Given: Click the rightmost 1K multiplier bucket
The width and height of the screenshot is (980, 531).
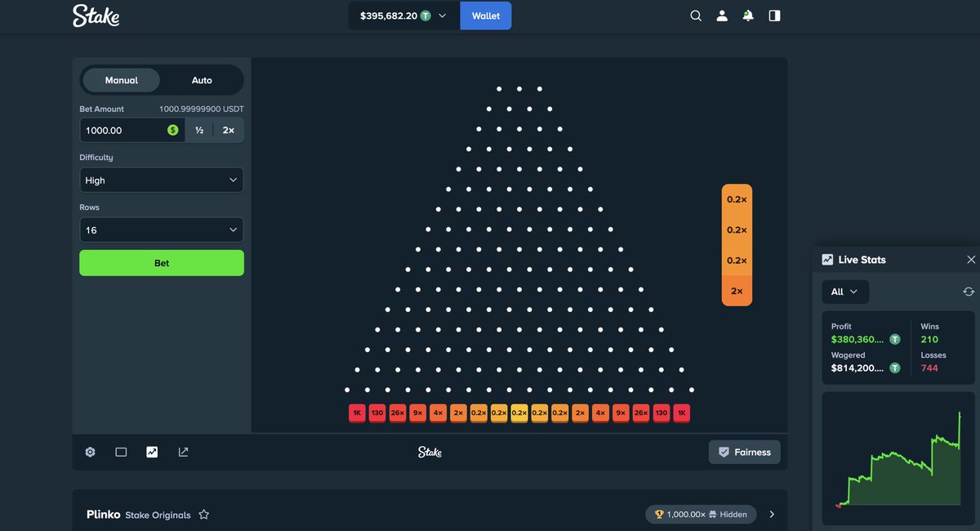Looking at the screenshot, I should coord(682,413).
